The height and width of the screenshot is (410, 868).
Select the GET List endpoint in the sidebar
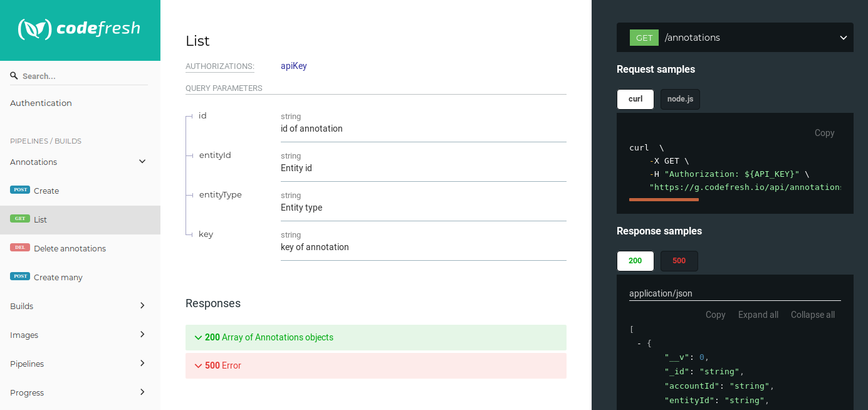pos(40,219)
